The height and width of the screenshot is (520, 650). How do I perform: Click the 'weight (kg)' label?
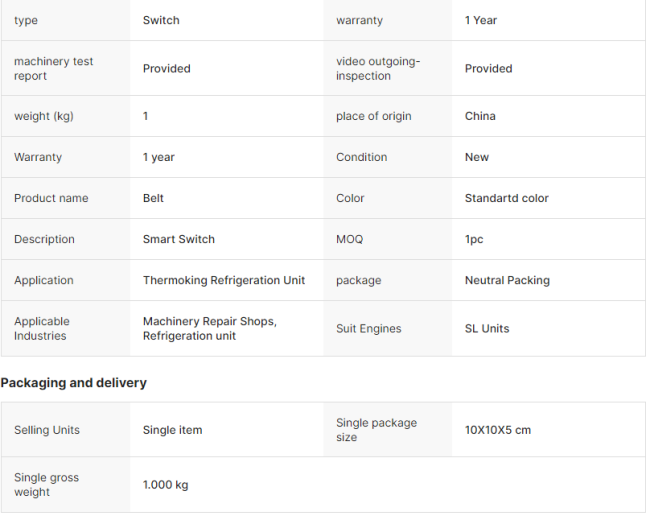point(43,116)
